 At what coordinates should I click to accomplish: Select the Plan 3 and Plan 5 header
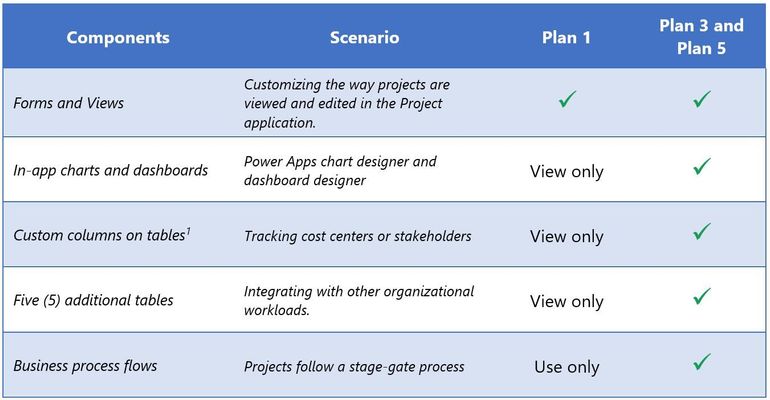(701, 37)
